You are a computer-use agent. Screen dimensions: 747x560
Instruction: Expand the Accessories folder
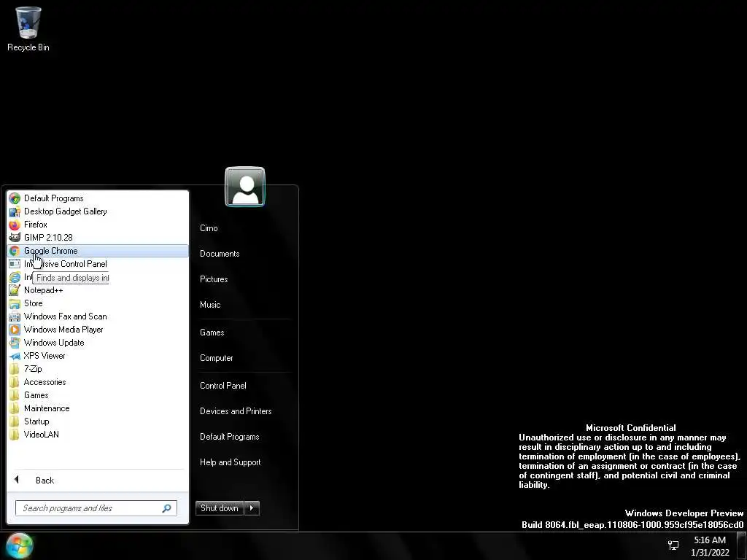coord(97,382)
